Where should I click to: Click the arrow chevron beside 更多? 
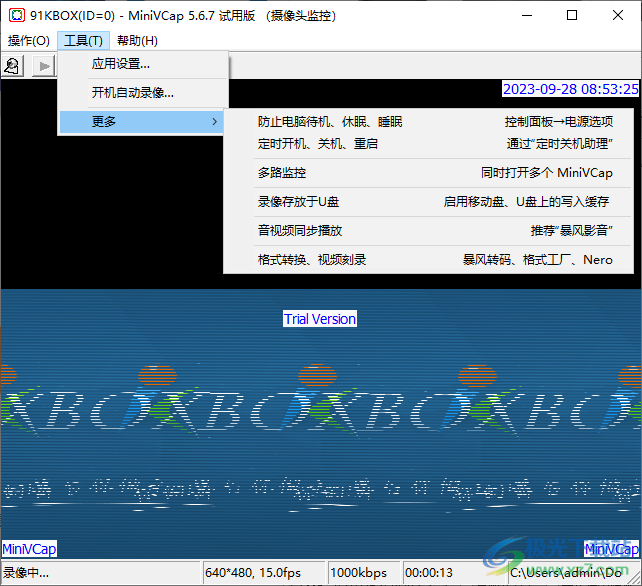click(215, 122)
